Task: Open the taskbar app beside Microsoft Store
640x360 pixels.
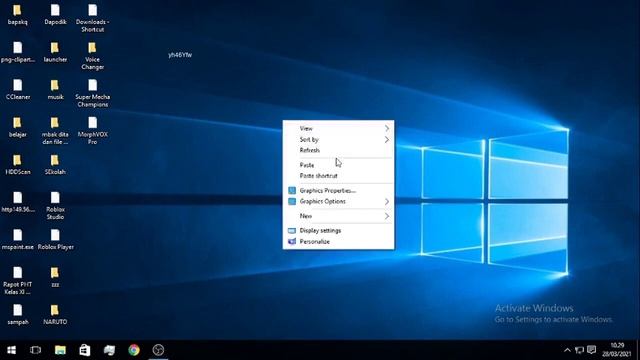Action: point(109,350)
